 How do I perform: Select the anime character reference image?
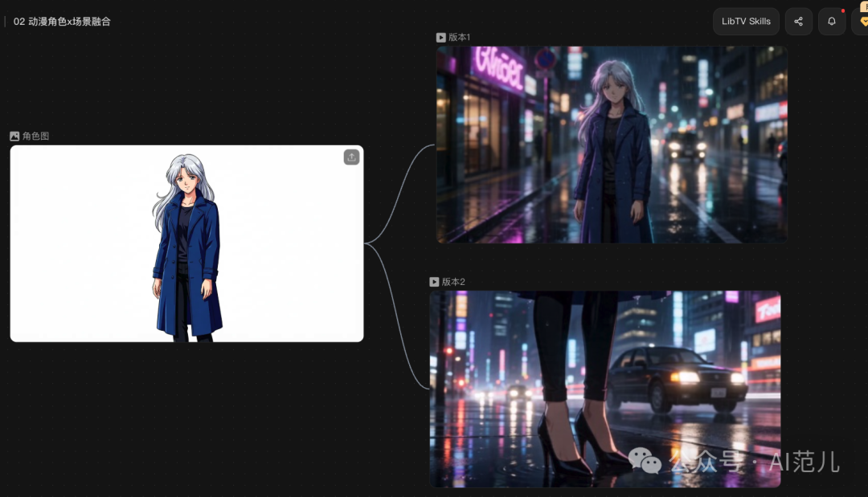click(x=186, y=243)
